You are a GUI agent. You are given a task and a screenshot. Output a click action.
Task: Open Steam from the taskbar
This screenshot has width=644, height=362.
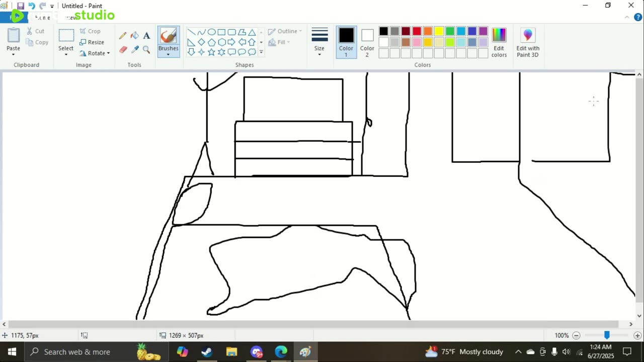[207, 352]
